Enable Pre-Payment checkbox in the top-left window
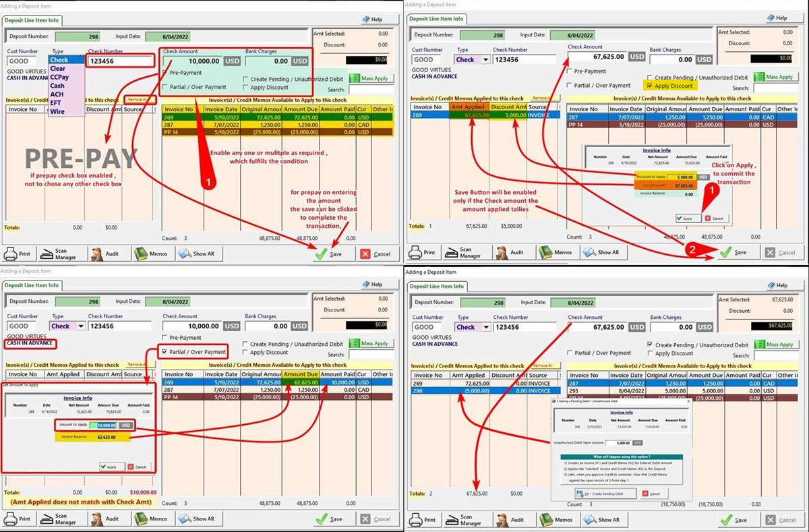This screenshot has height=532, width=809. [166, 72]
